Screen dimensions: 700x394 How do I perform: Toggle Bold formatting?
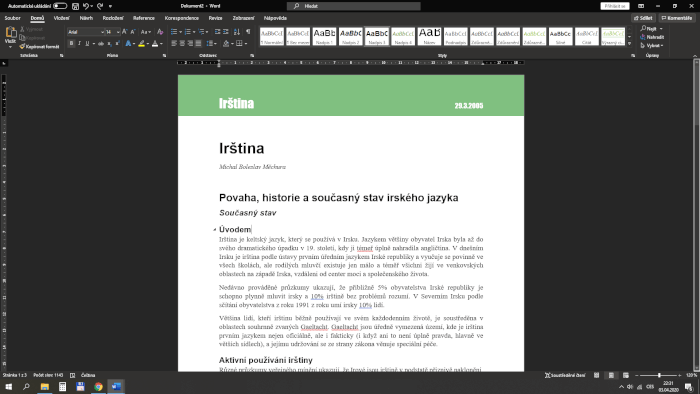pos(71,44)
